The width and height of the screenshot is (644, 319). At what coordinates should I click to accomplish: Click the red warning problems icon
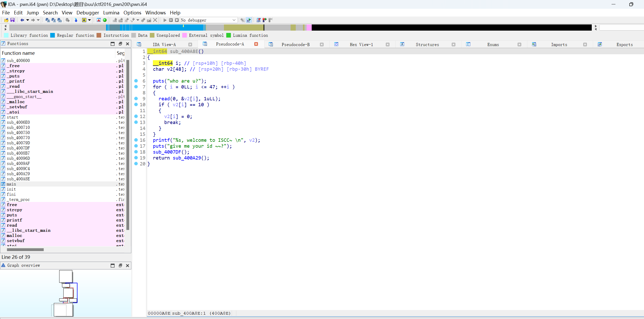coord(99,20)
